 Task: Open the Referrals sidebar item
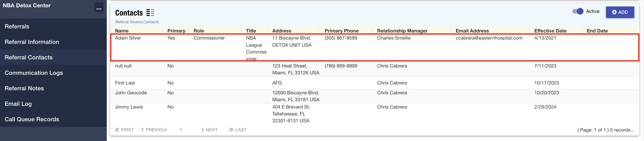pyautogui.click(x=17, y=26)
